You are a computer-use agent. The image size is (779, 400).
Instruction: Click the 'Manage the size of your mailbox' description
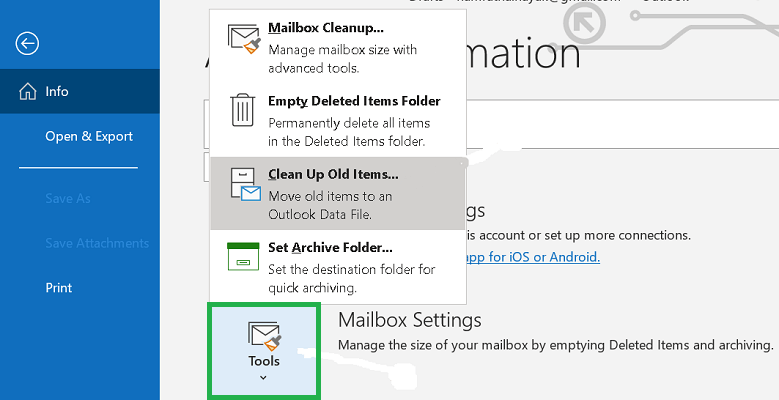(555, 345)
